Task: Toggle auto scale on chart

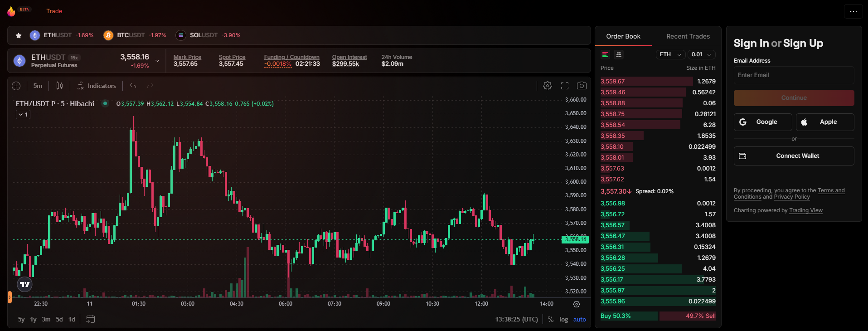Action: click(x=580, y=319)
